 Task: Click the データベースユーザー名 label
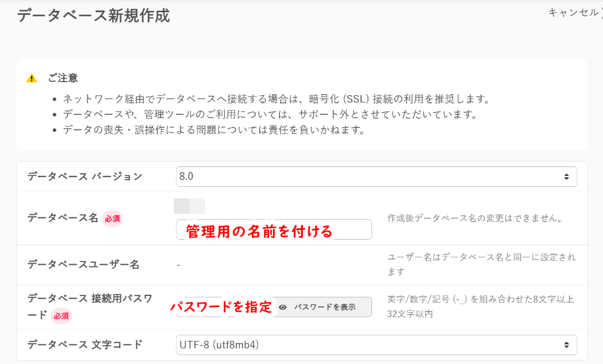(x=83, y=264)
